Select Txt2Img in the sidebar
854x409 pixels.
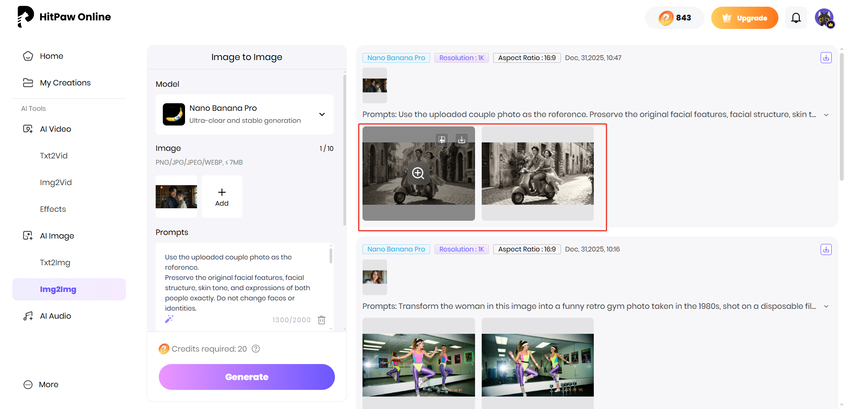coord(54,263)
